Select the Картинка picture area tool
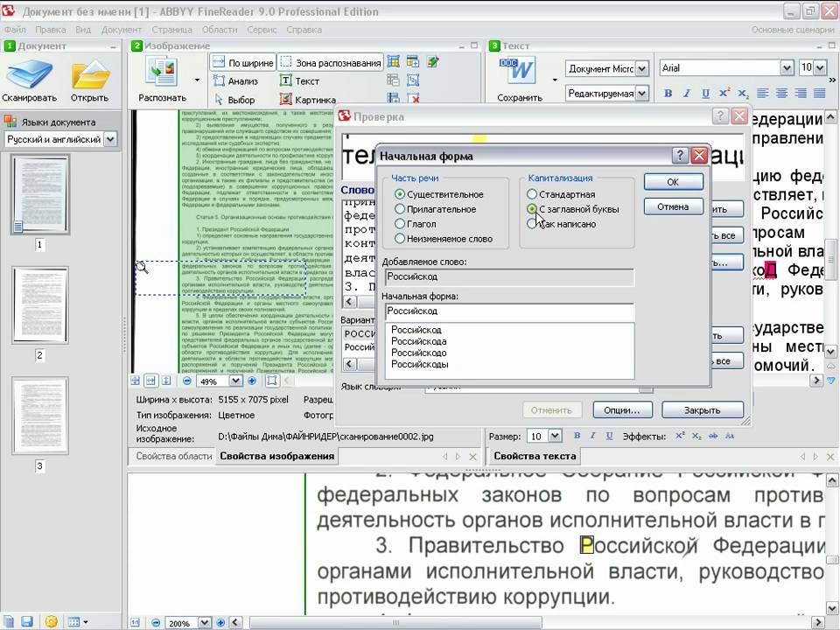 [307, 100]
